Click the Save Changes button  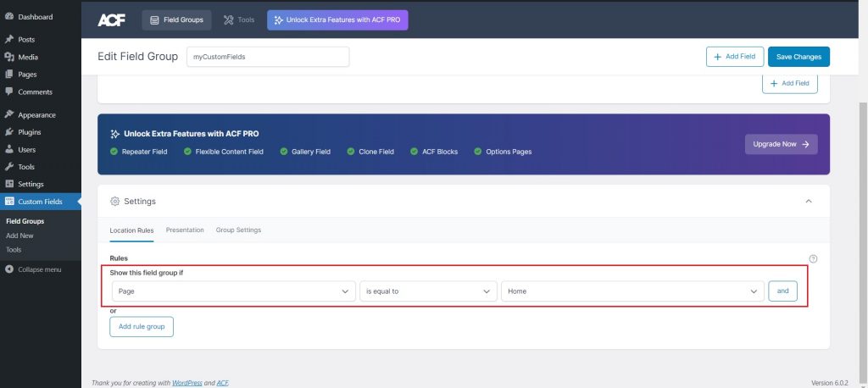click(x=798, y=57)
